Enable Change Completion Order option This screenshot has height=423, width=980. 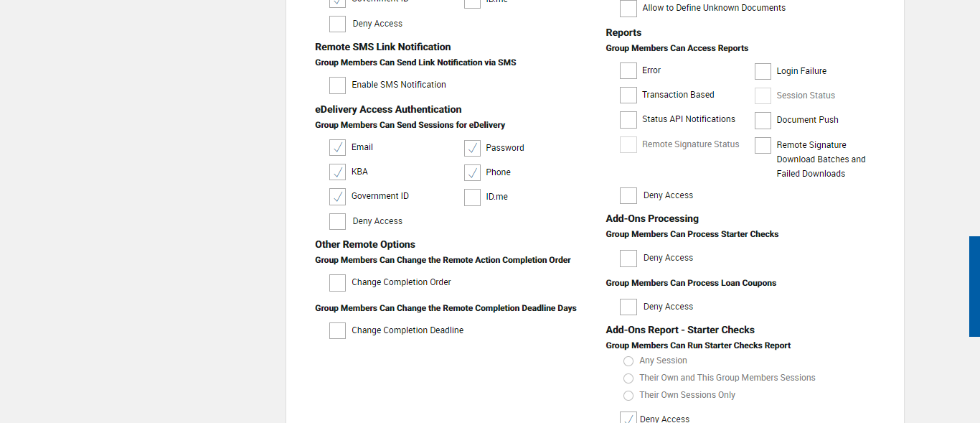coord(337,283)
